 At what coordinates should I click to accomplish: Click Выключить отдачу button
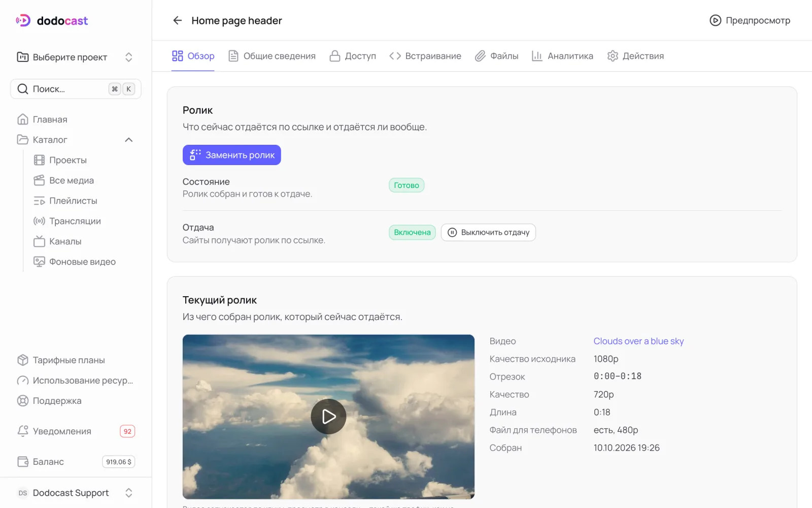point(488,232)
